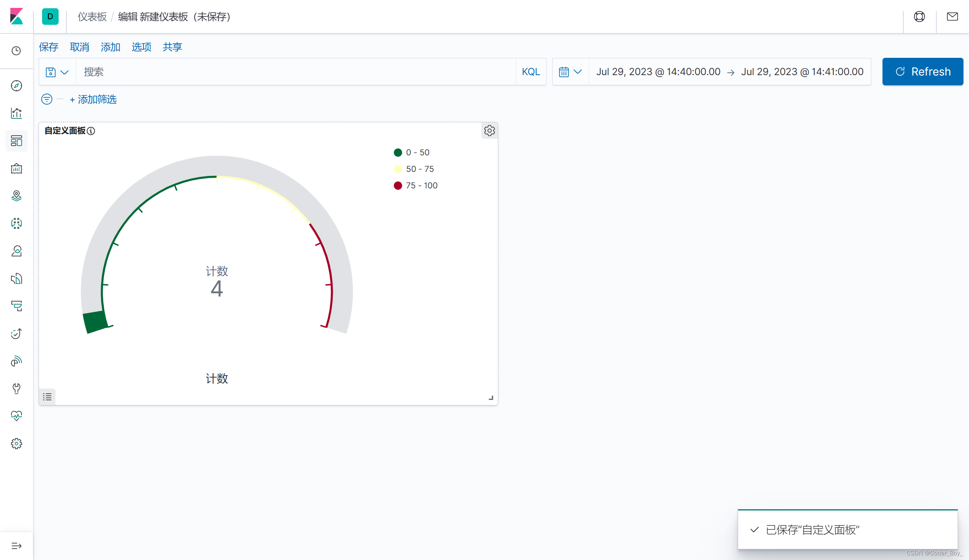Open Dev Tools from the wrench sidebar icon
The image size is (969, 560).
17,389
